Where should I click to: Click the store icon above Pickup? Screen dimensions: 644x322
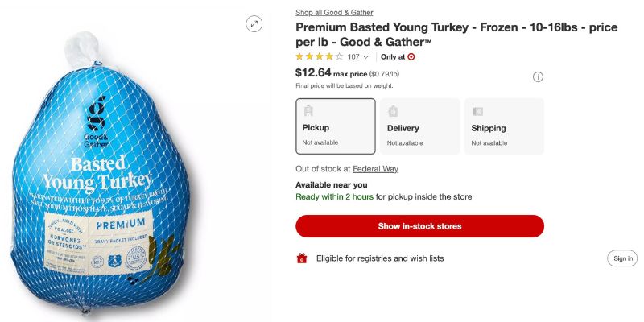[x=308, y=111]
